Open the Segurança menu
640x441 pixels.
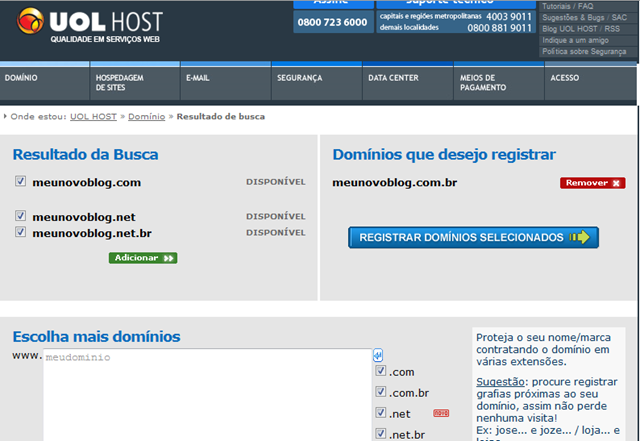pos(317,83)
